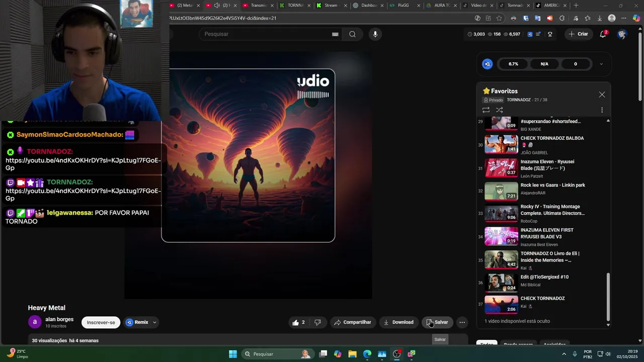Image resolution: width=644 pixels, height=362 pixels.
Task: Open the account avatar menu
Action: tap(622, 34)
